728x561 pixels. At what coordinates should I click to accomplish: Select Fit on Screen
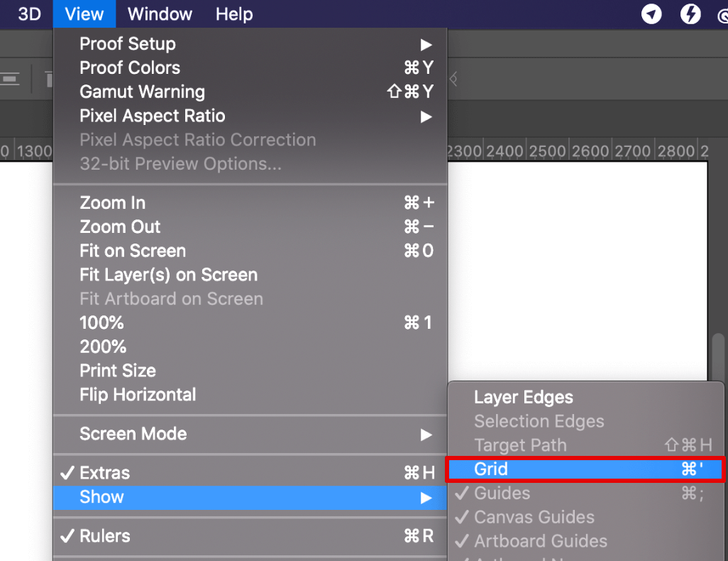click(x=133, y=251)
